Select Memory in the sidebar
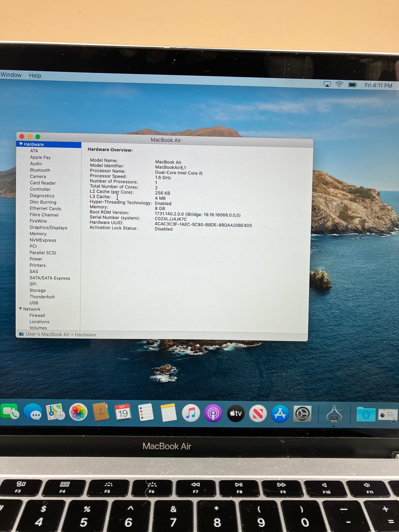 coord(38,234)
